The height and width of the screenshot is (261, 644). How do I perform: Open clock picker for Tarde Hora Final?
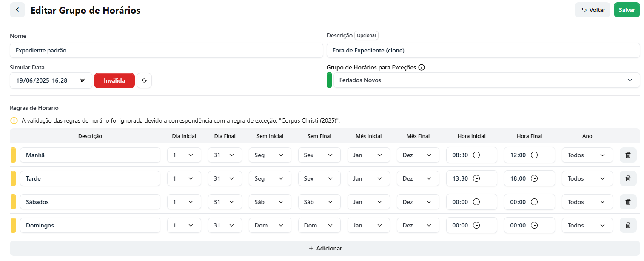pyautogui.click(x=534, y=178)
